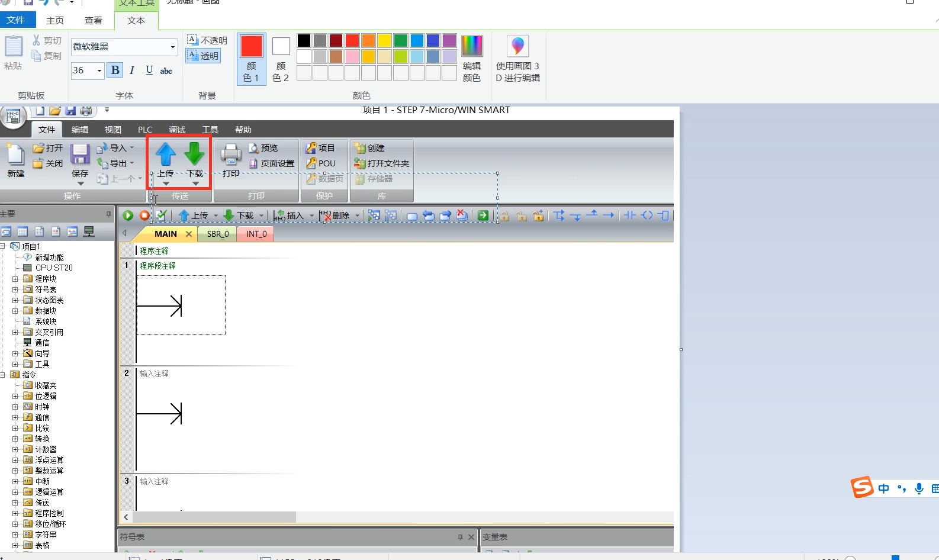Click the 剪切 (cut) scissors button in Paint
Image resolution: width=939 pixels, height=560 pixels.
(x=47, y=40)
